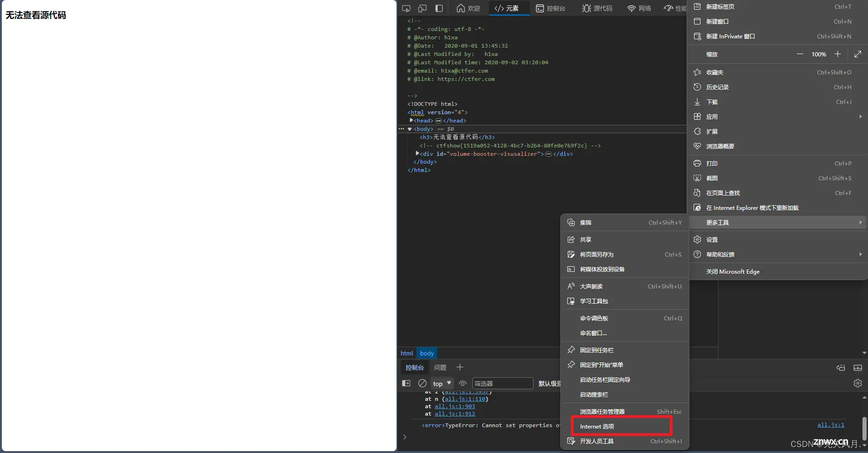Choose 关闭 Microsoft Edge
Screen dimensions: 868x453
point(777,271)
